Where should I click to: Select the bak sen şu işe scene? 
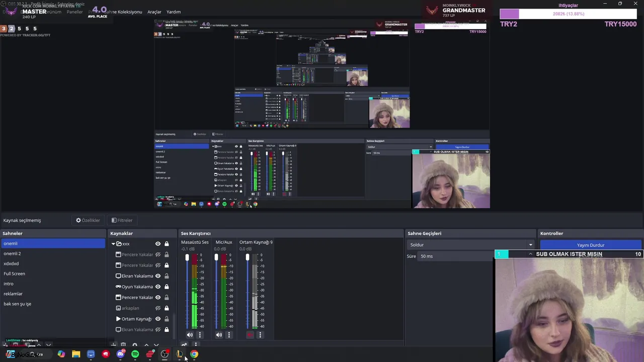pos(53,304)
